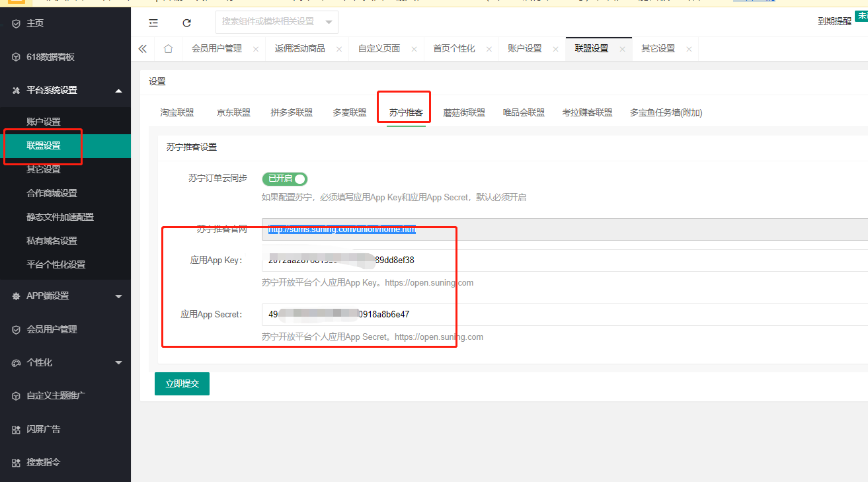The image size is (868, 482).
Task: Close the 会员用户管理 tab
Action: [x=256, y=50]
